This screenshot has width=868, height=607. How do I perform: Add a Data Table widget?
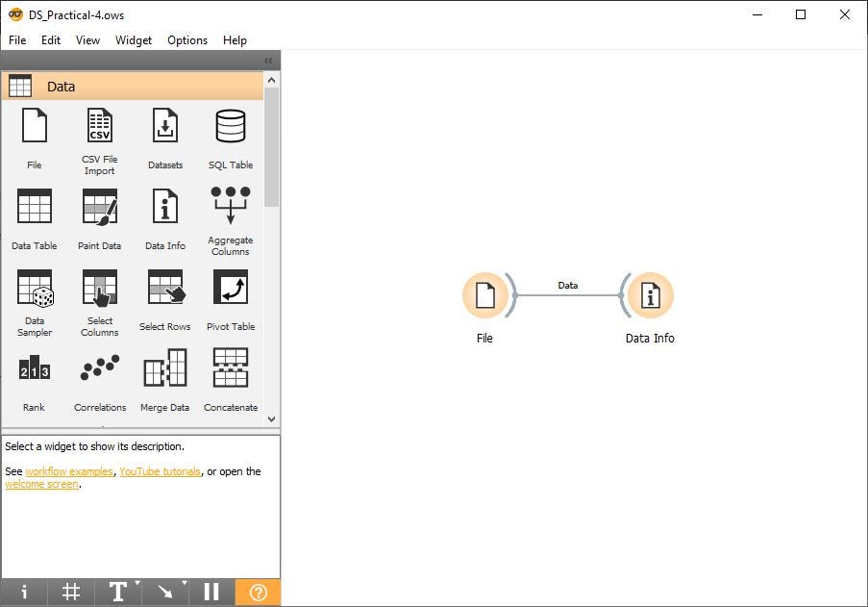coord(35,218)
